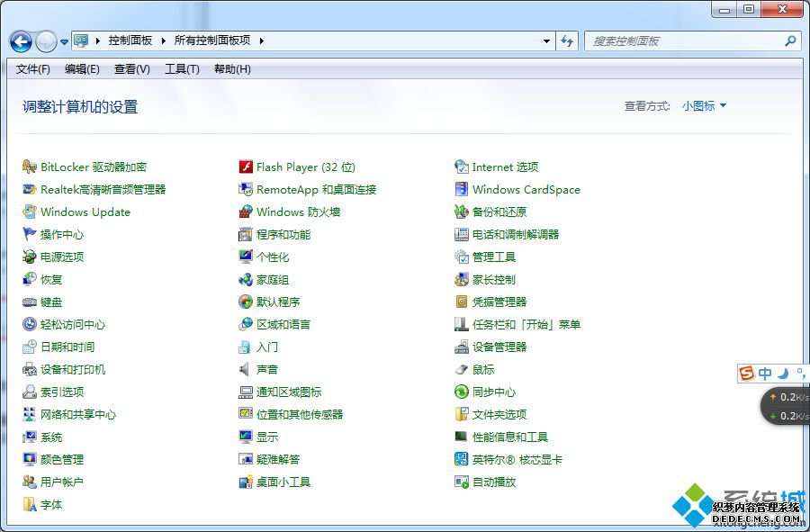
Task: Open 同步中心 green icon
Action: click(x=462, y=392)
